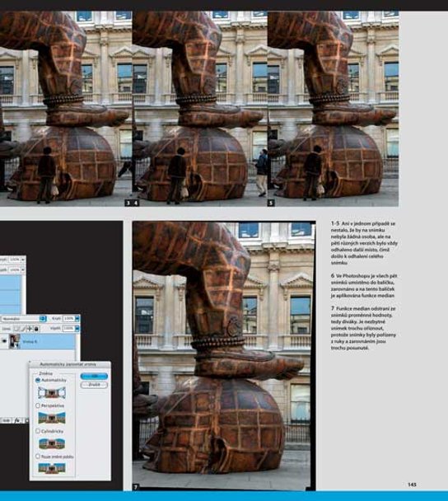Click the fill 100% field in the back panel

click(x=14, y=269)
